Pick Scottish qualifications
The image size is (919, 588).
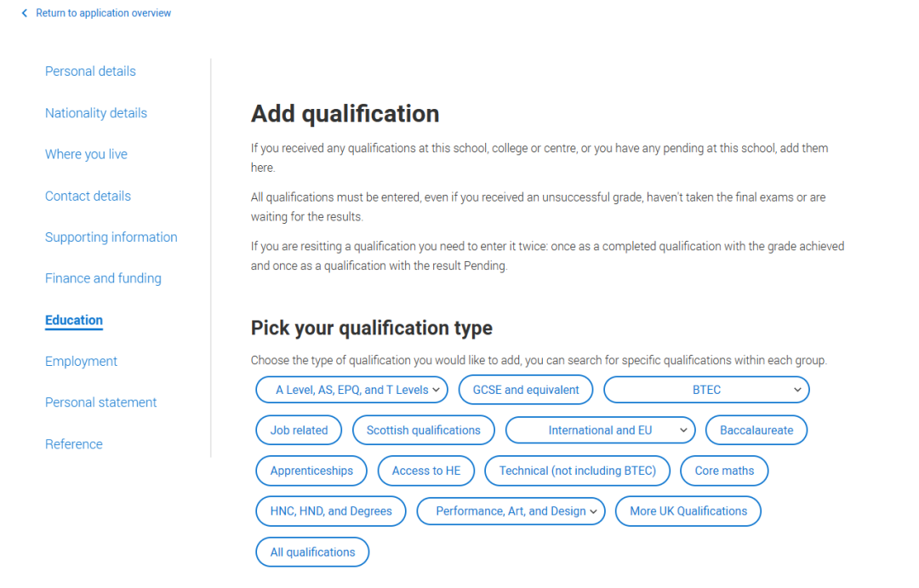click(423, 431)
